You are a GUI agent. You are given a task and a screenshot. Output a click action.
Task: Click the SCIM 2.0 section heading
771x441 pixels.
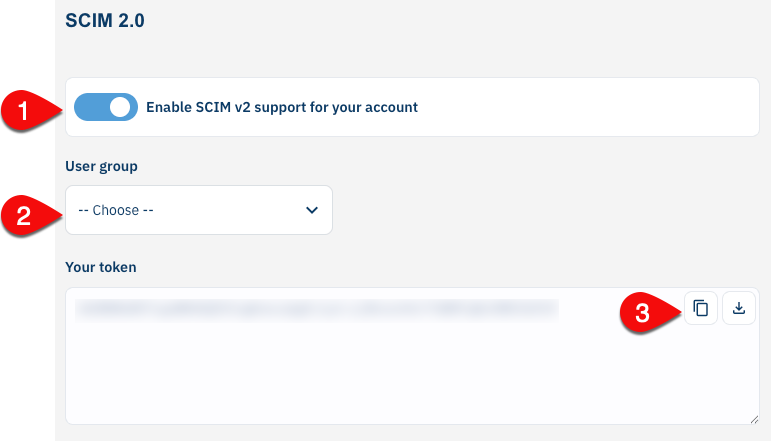(x=105, y=20)
